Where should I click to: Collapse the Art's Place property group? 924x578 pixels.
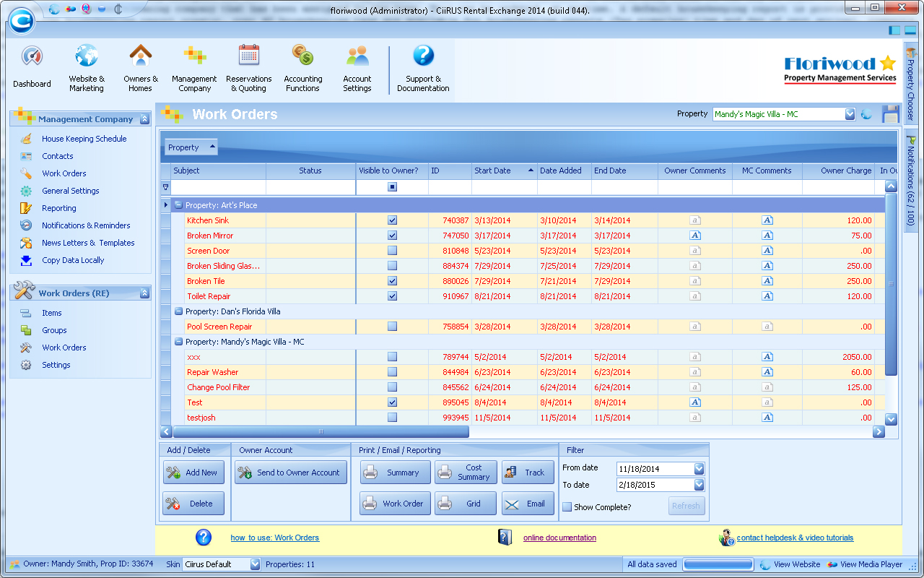click(x=178, y=205)
